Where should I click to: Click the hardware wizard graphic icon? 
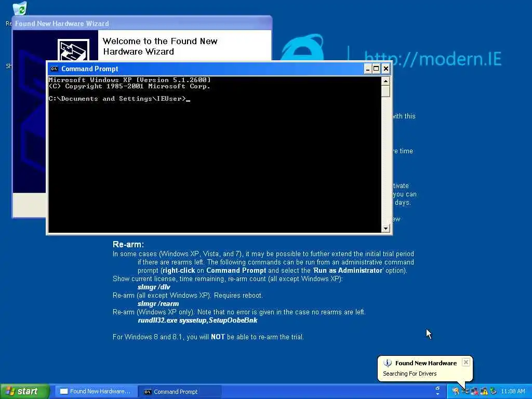point(73,50)
